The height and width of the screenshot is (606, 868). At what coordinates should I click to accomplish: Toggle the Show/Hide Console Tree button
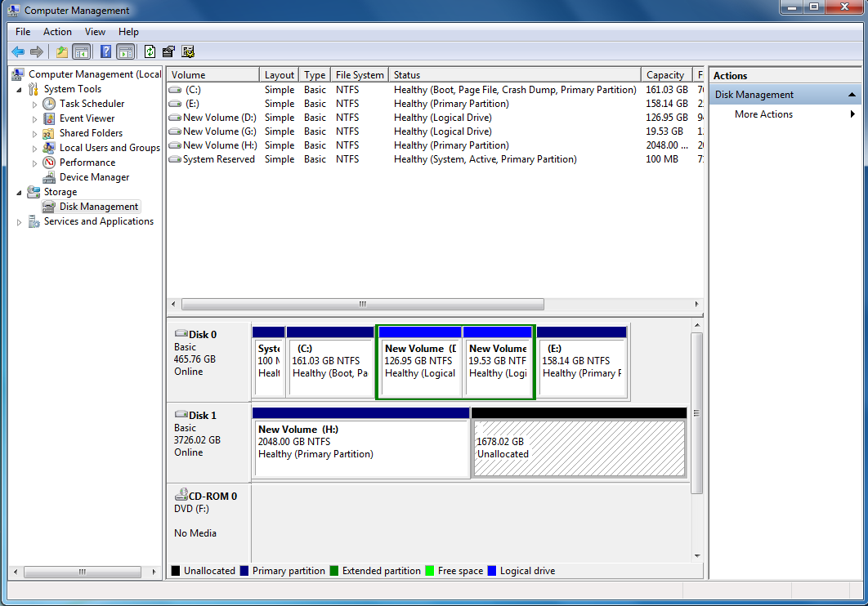pyautogui.click(x=82, y=52)
